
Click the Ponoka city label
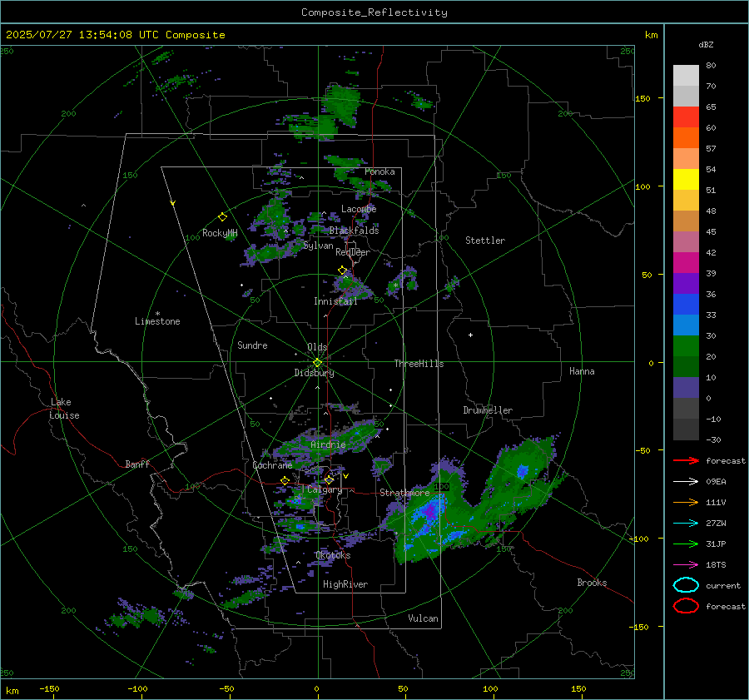coord(379,171)
